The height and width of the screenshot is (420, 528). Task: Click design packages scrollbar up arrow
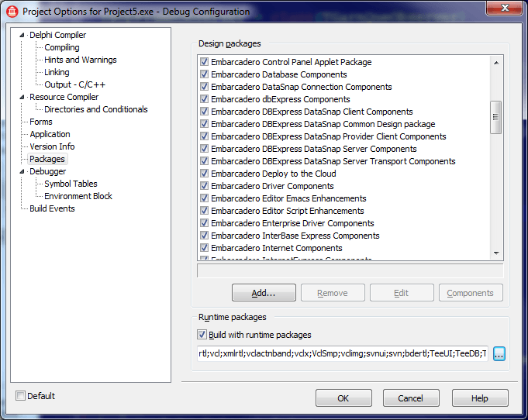[x=496, y=63]
